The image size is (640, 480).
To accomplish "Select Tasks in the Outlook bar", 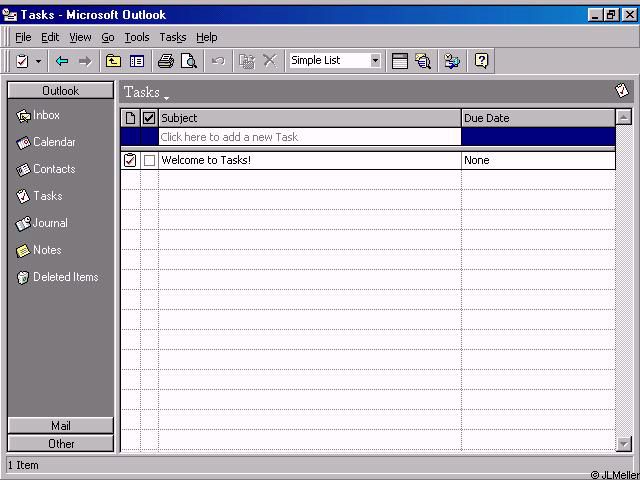I will (39, 196).
